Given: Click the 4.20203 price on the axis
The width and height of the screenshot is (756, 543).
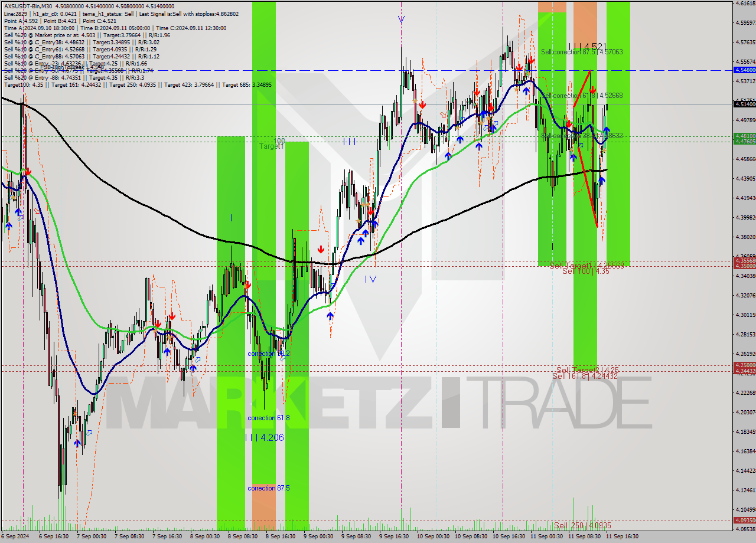Looking at the screenshot, I should tap(745, 412).
